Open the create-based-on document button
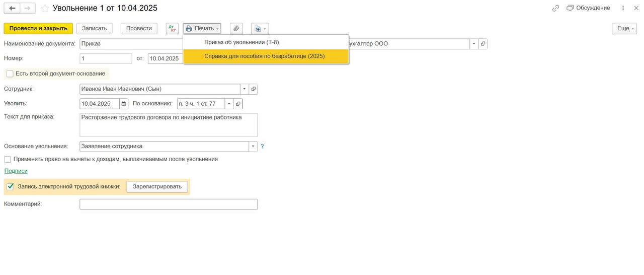 [260, 29]
